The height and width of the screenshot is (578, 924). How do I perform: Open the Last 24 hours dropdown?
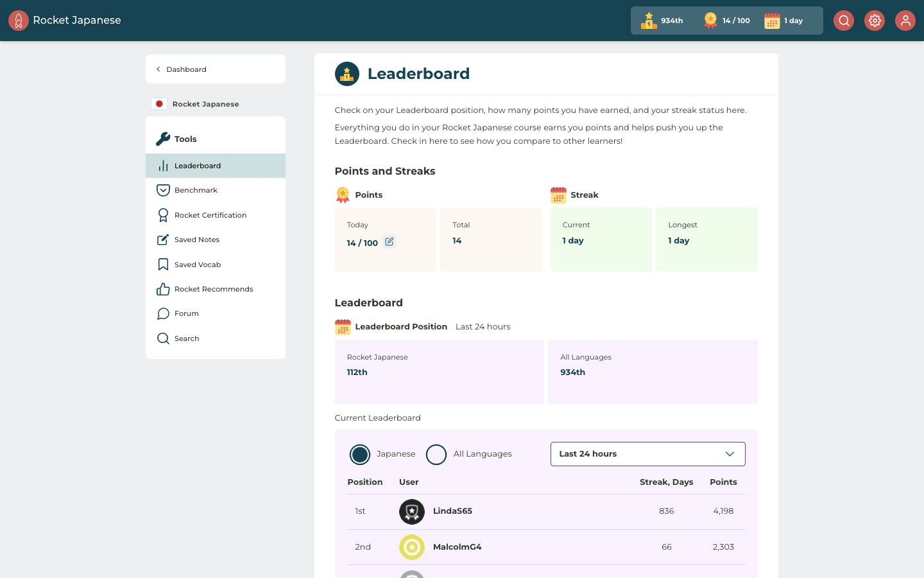tap(647, 454)
